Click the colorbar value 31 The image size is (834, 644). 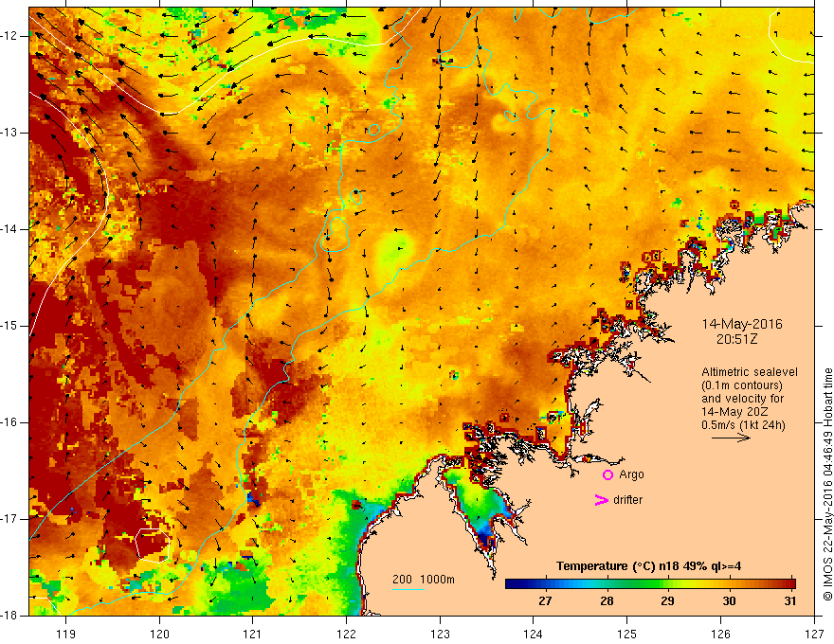click(790, 601)
